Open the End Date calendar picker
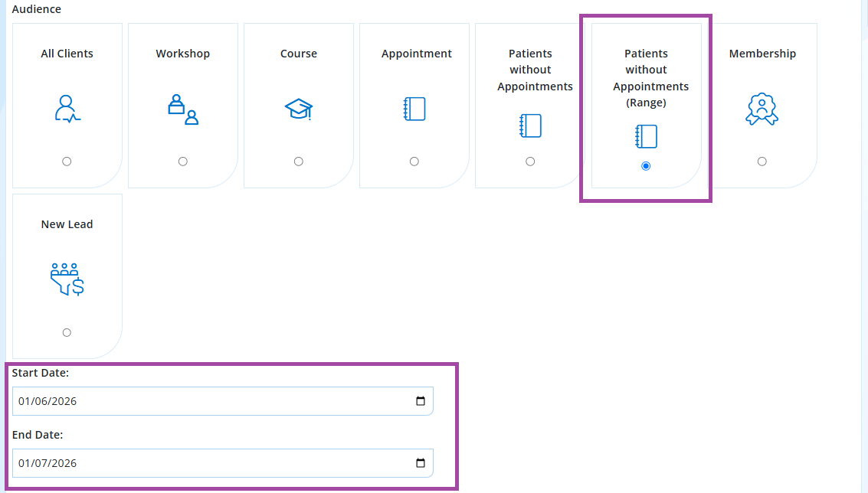 421,463
